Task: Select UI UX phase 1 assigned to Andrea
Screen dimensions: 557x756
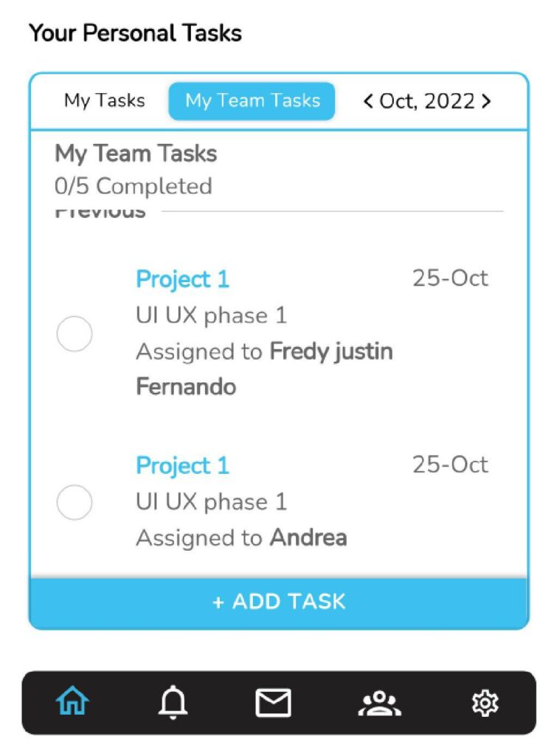Action: tap(211, 502)
